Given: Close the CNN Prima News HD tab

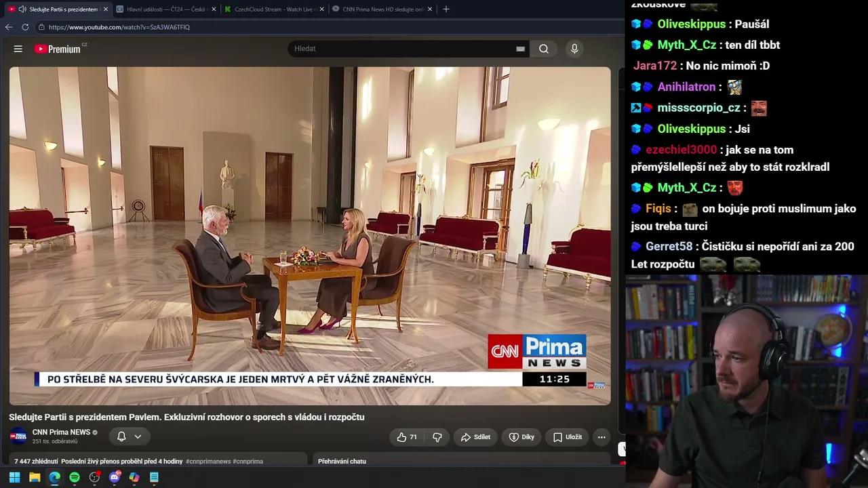Looking at the screenshot, I should pos(430,9).
